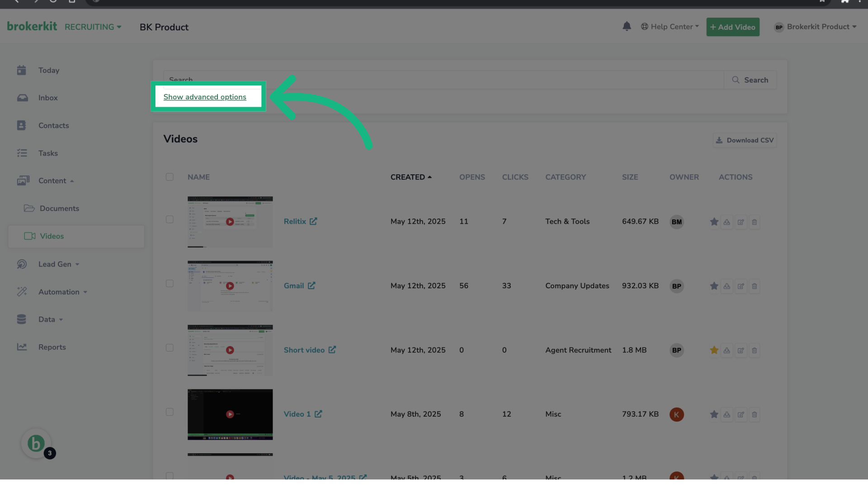The height and width of the screenshot is (488, 868).
Task: Open the Short video link
Action: click(304, 350)
